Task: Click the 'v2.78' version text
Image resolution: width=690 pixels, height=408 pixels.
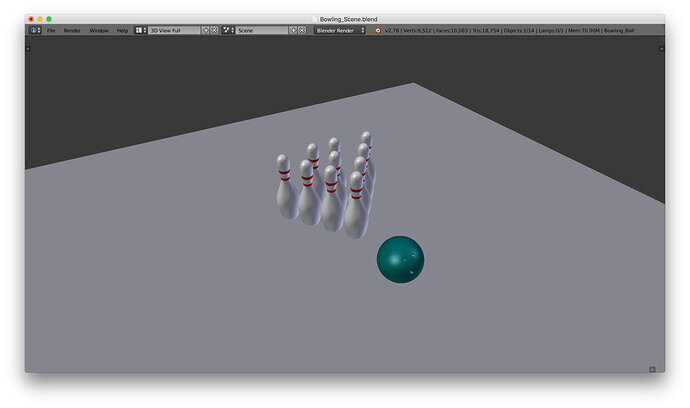Action: [392, 30]
